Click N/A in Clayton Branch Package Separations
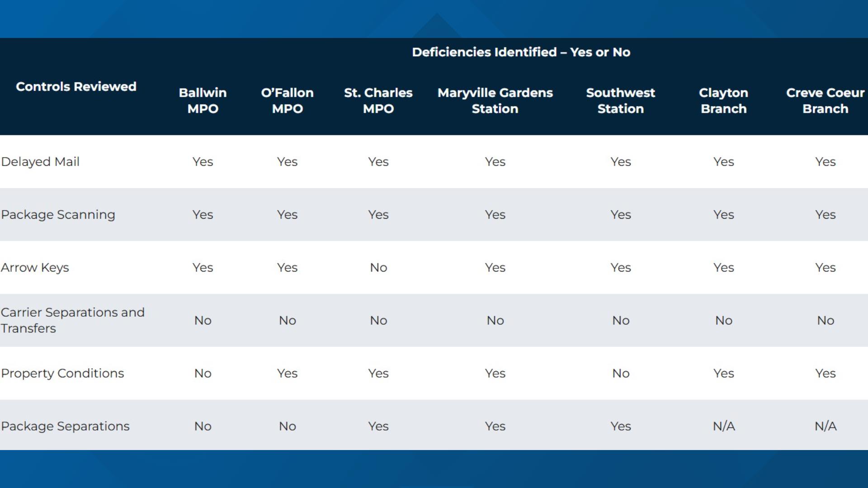The image size is (868, 488). pos(724,426)
